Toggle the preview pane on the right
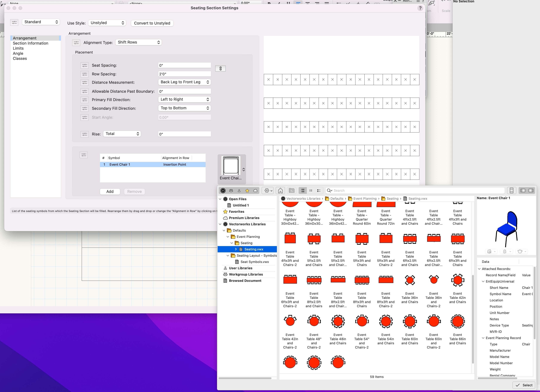The image size is (540, 392). click(531, 190)
